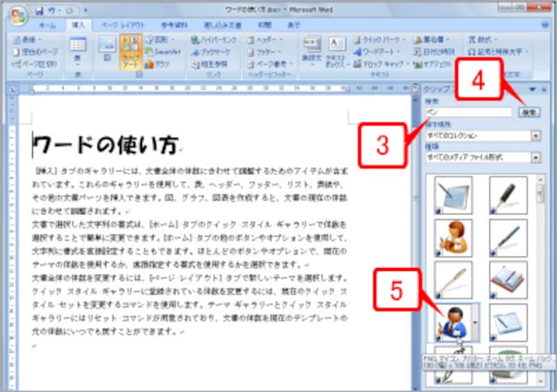
Task: Undo the last action in the quick access toolbar
Action: (52, 11)
